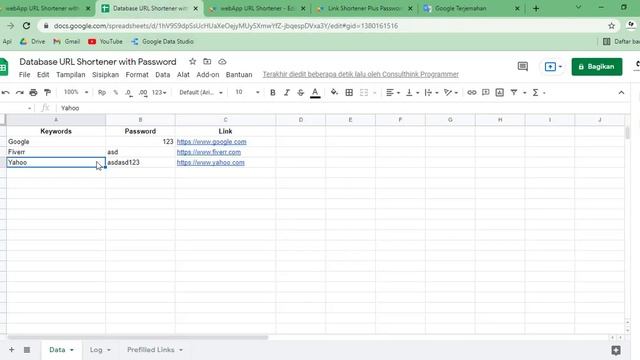The height and width of the screenshot is (360, 640).
Task: Insert link via toolbar icon
Action: 471,93
